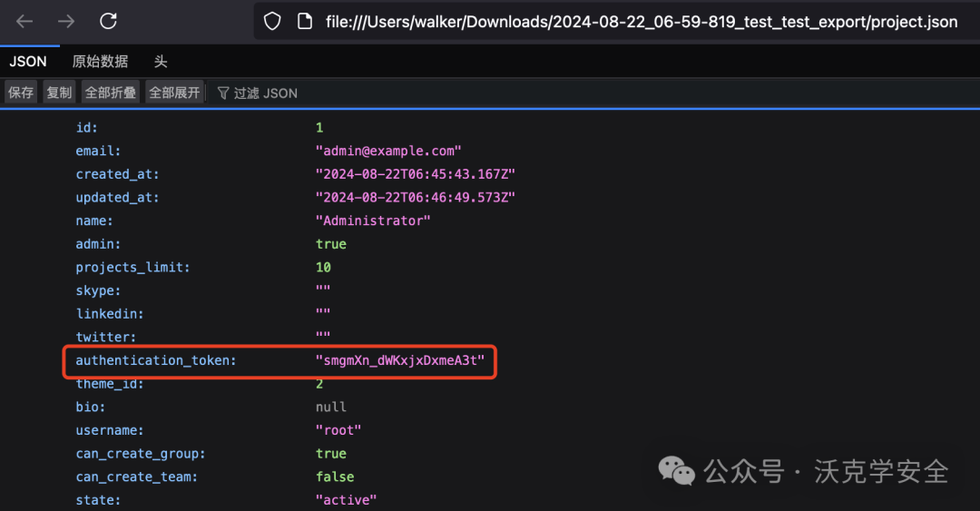980x511 pixels.
Task: Select the value 10 of projects_limit
Action: pos(323,267)
